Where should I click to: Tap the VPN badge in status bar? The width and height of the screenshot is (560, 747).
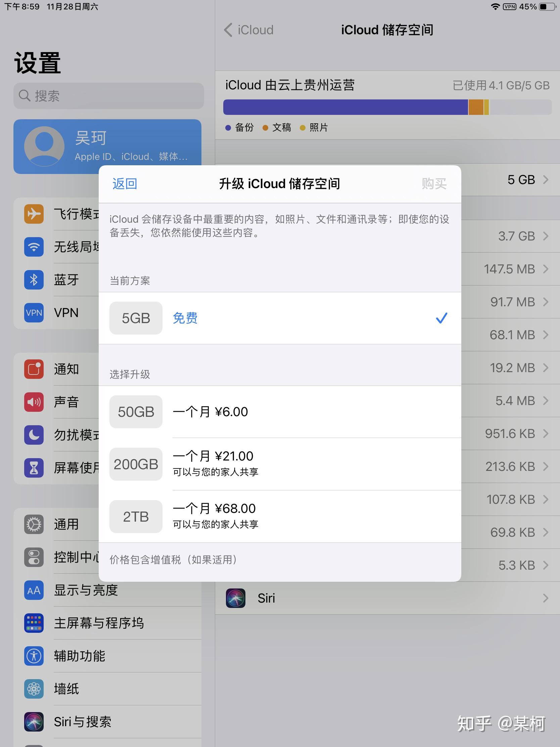click(x=509, y=7)
